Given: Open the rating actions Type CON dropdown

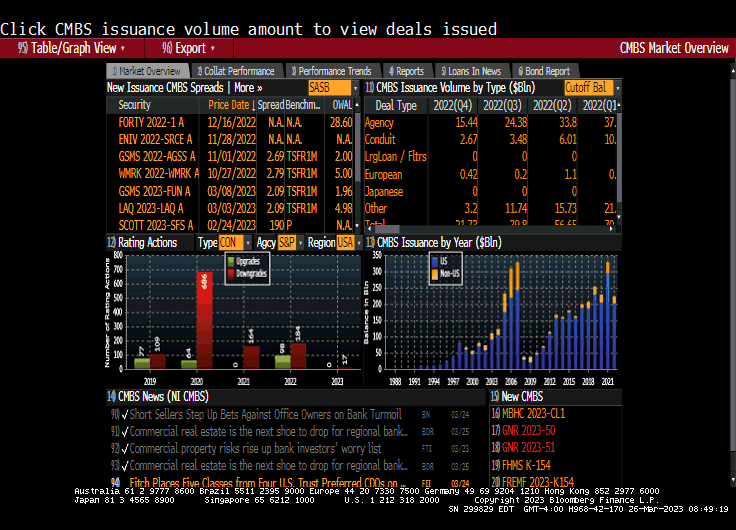Looking at the screenshot, I should [232, 243].
